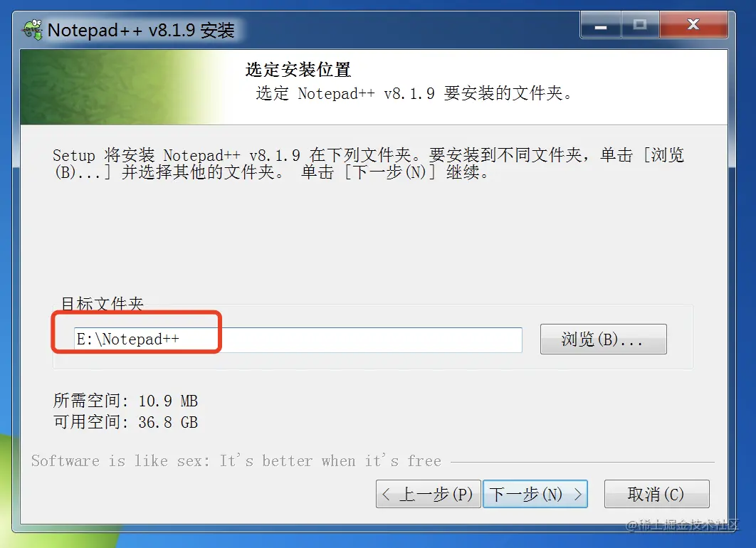Click the 稀土掘金技术社区 watermark text
756x548 pixels.
coord(682,525)
